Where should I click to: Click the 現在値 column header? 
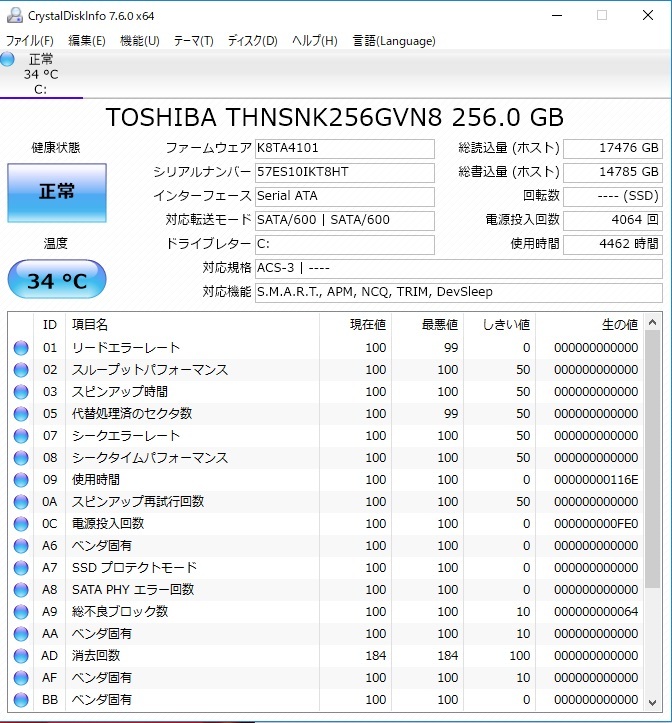(x=356, y=325)
